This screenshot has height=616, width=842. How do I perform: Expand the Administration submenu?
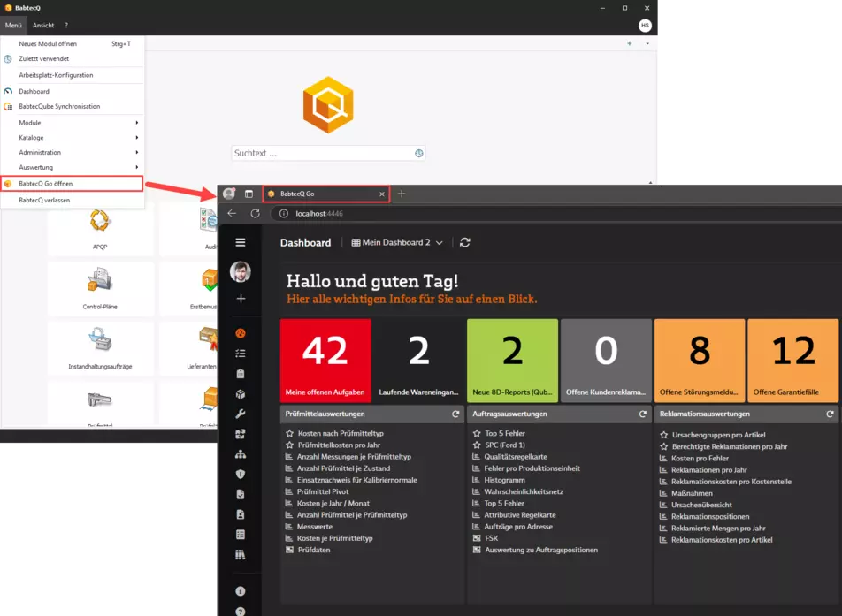(73, 152)
